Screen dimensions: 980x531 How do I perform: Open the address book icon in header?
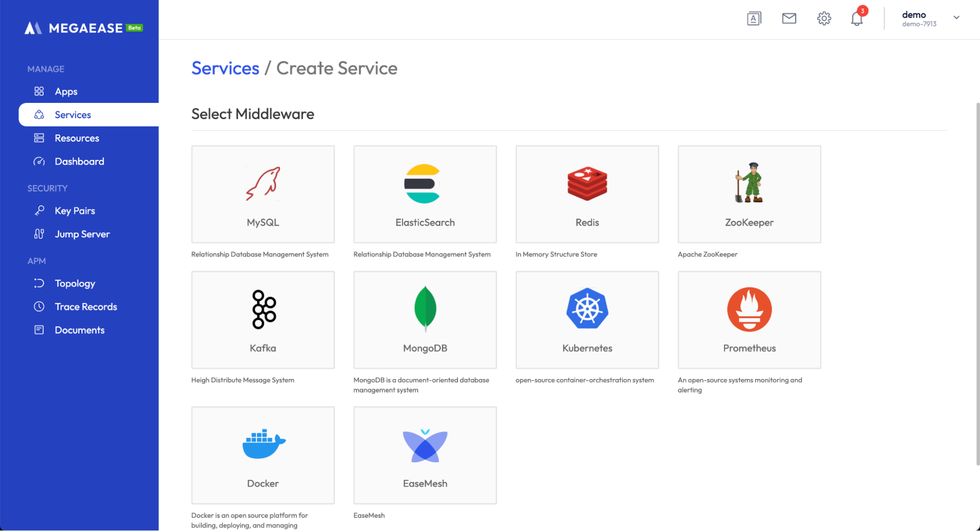pyautogui.click(x=754, y=19)
